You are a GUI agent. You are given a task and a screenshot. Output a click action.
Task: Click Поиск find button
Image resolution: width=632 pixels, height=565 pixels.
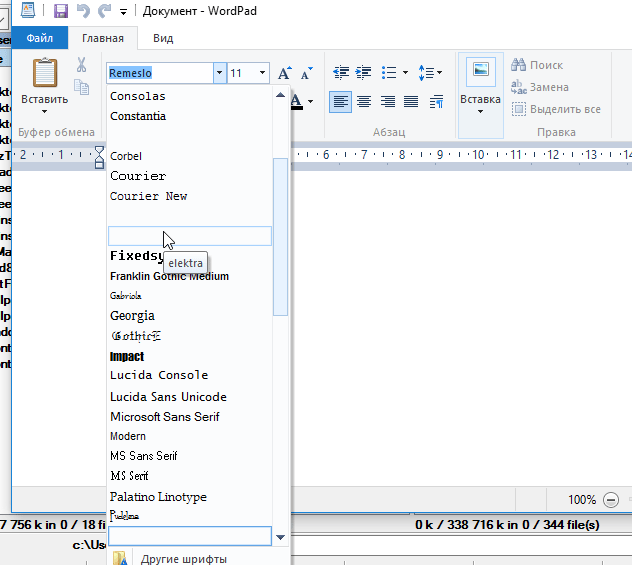537,65
